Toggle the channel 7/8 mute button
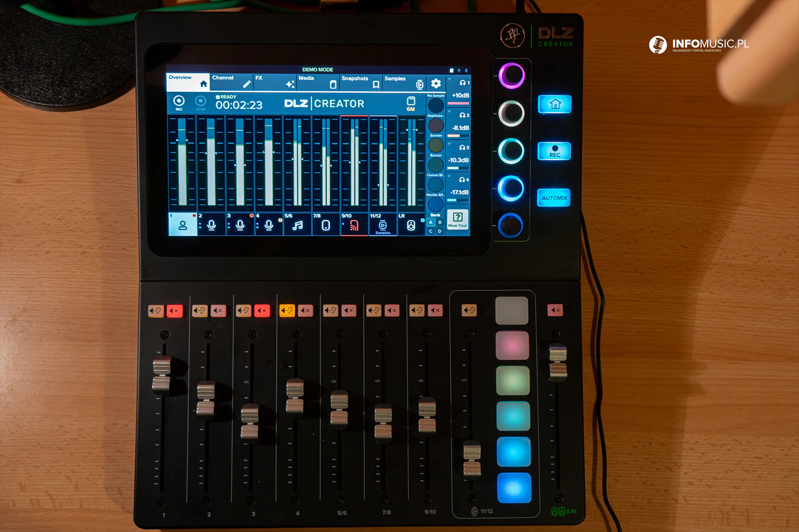Viewport: 799px width, 532px height. click(393, 310)
